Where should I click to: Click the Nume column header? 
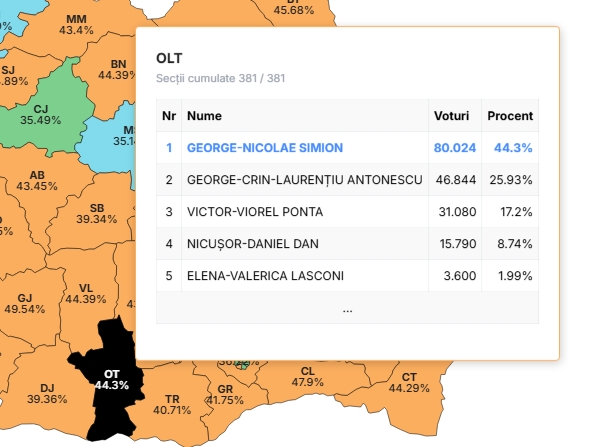(204, 116)
